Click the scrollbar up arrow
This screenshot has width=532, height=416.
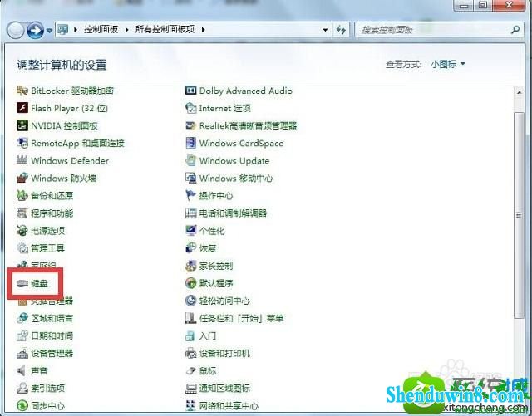(x=519, y=92)
